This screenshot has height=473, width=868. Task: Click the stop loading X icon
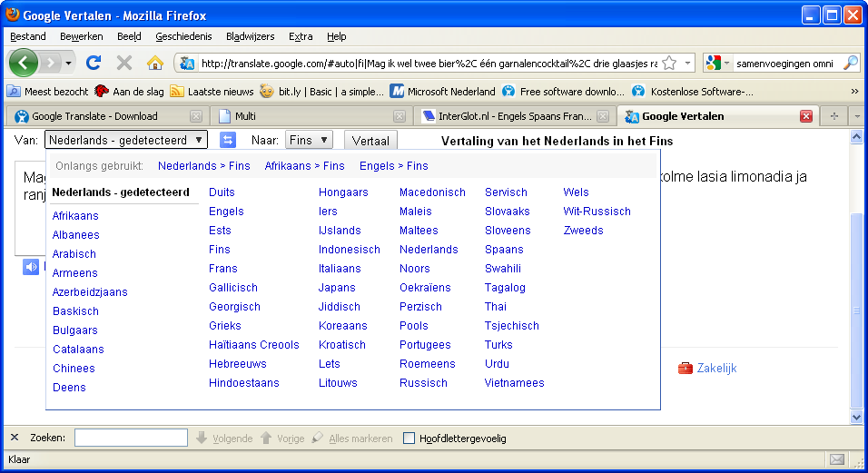124,63
